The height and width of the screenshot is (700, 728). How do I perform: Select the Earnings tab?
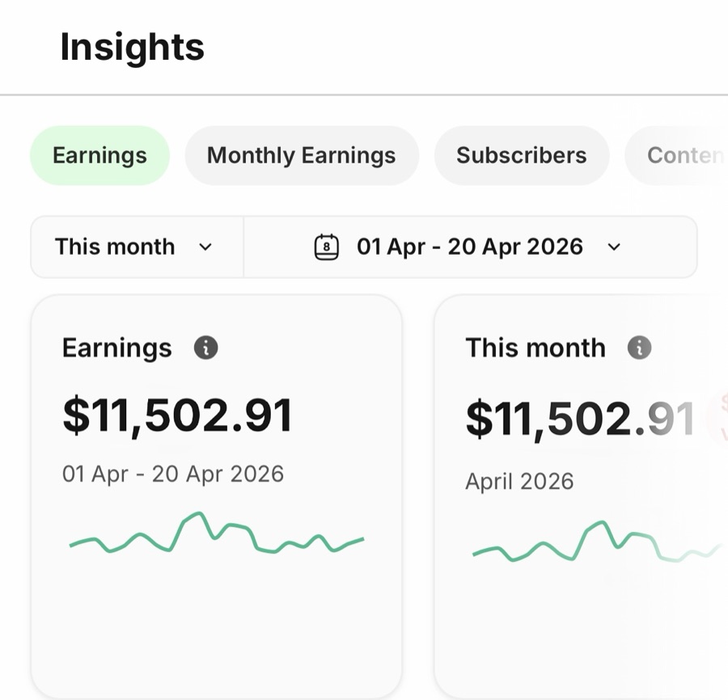click(99, 155)
